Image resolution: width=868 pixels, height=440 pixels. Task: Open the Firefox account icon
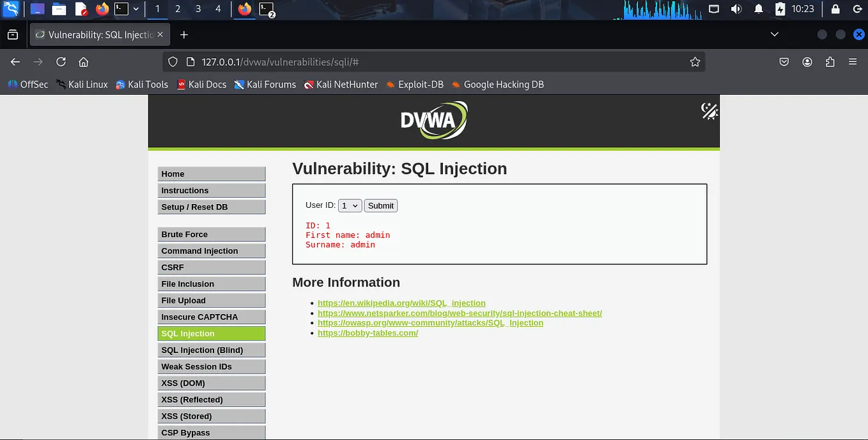coord(807,62)
